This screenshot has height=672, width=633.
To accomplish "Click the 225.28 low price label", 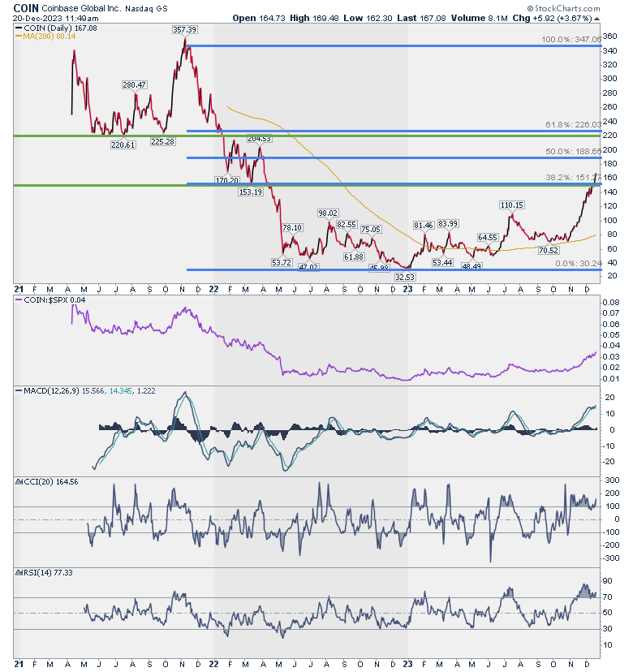I will click(162, 141).
